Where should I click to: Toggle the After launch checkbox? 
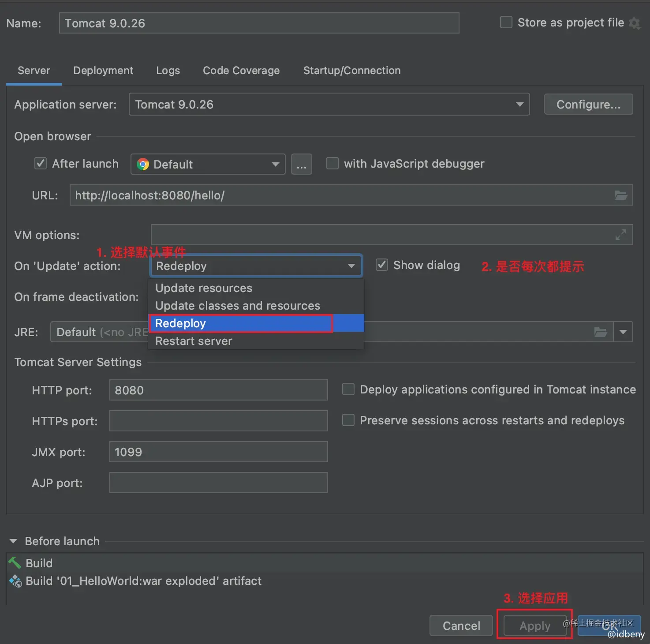[41, 164]
